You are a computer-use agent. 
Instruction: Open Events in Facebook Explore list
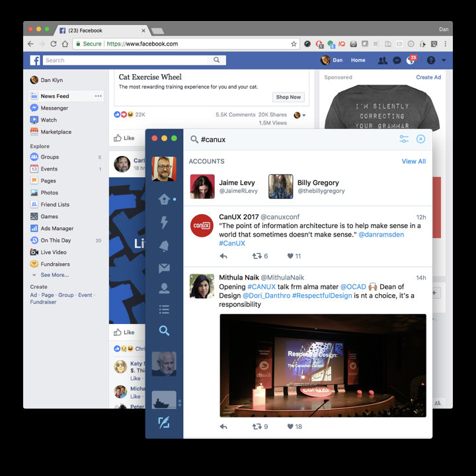49,169
